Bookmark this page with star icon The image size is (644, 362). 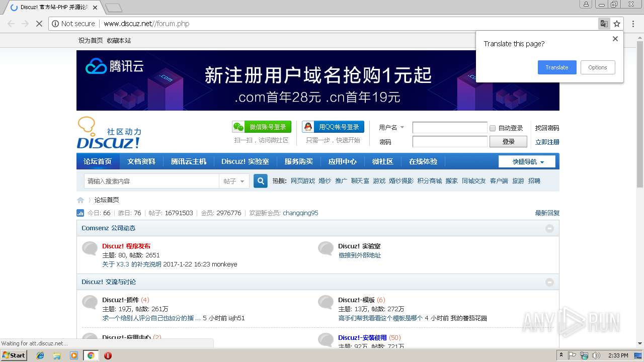(x=617, y=24)
